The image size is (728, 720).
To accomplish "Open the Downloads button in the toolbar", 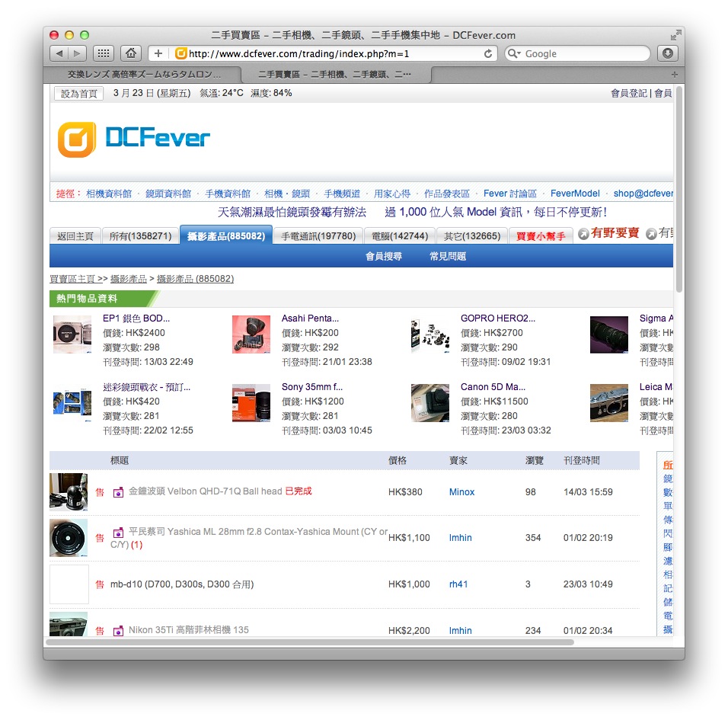I will pyautogui.click(x=668, y=53).
